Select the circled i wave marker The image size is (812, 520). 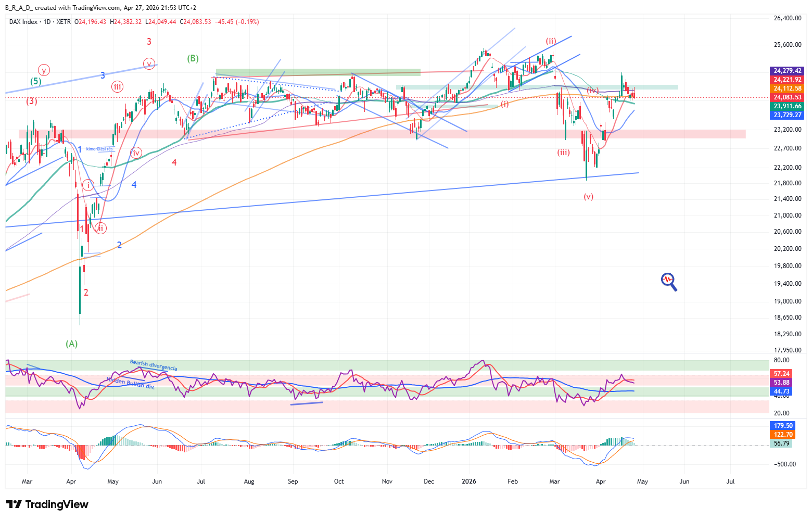coord(88,185)
